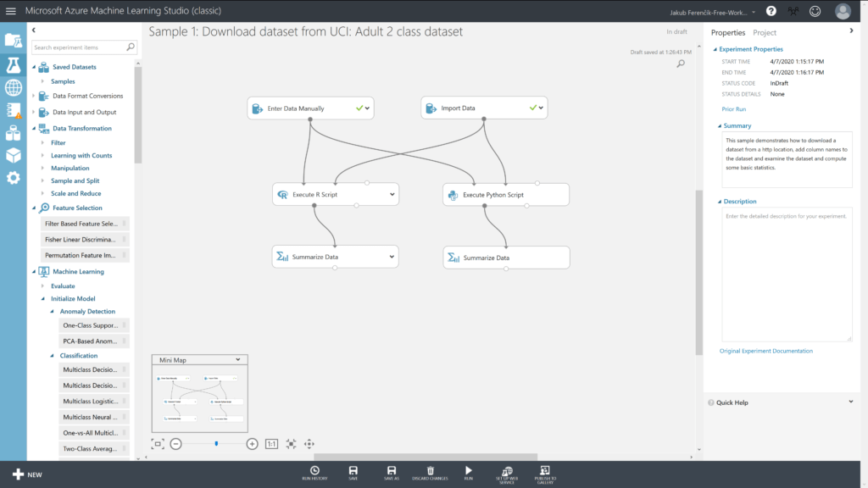868x488 pixels.
Task: Open the Enter Data Manually module dropdown
Action: 367,108
